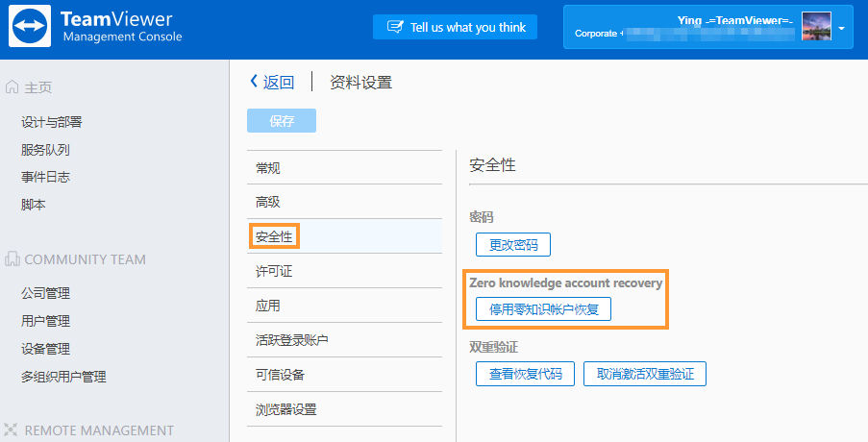Switch to the 安全性 settings tab
Image resolution: width=868 pixels, height=442 pixels.
tap(344, 236)
